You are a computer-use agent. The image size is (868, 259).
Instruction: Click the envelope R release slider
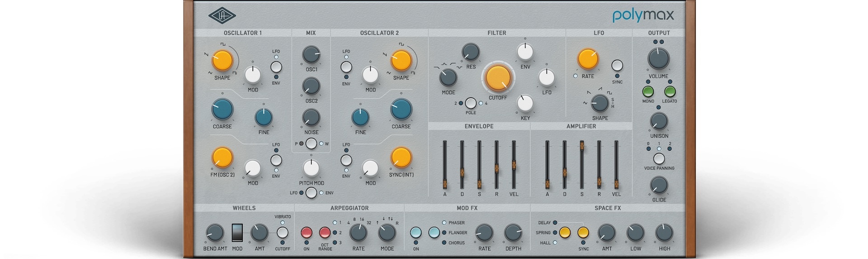coord(496,165)
